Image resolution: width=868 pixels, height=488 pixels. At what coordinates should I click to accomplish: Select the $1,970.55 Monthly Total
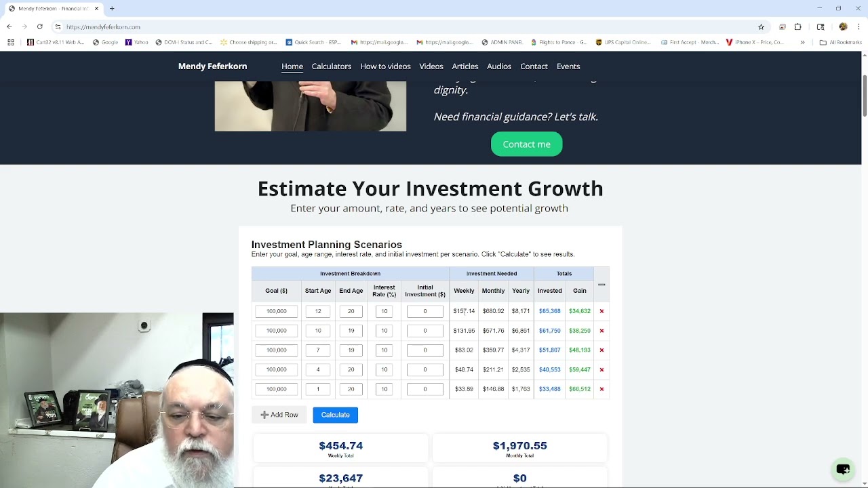[519, 445]
